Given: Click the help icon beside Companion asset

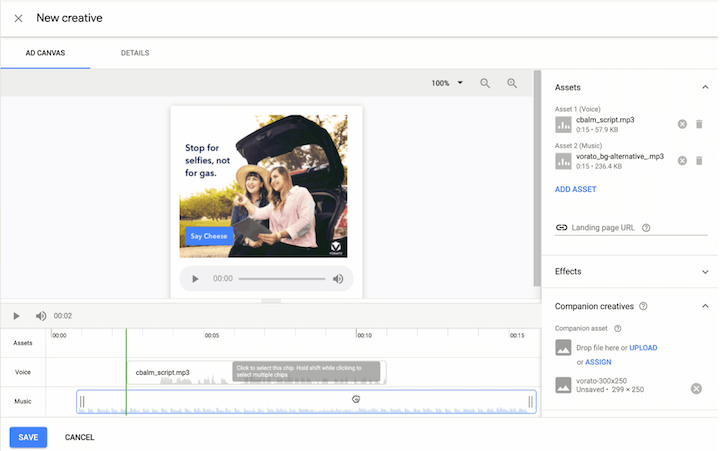Looking at the screenshot, I should tap(618, 328).
